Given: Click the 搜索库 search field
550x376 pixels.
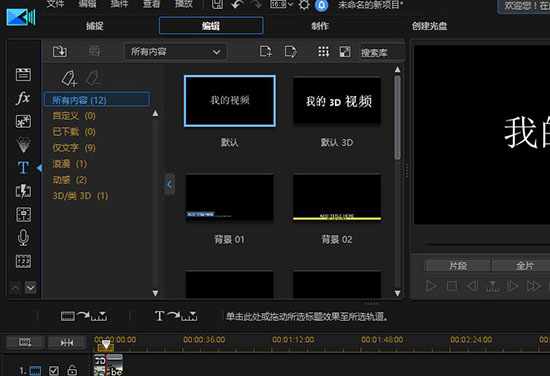Looking at the screenshot, I should click(382, 52).
